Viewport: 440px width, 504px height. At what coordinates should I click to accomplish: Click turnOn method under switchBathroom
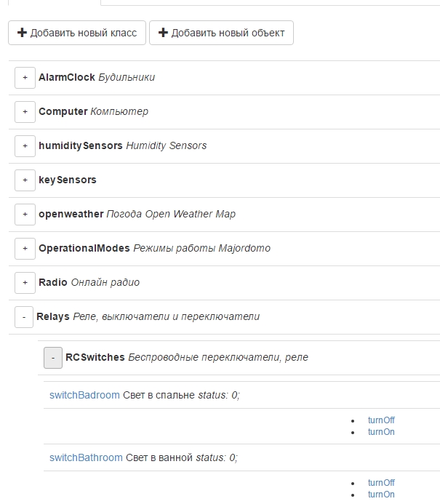[x=381, y=495]
